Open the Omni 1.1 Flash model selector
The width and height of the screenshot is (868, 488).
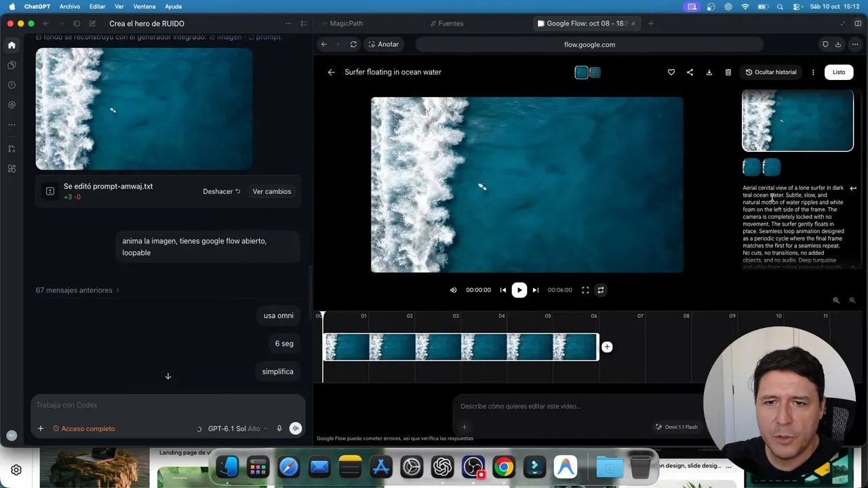(676, 427)
